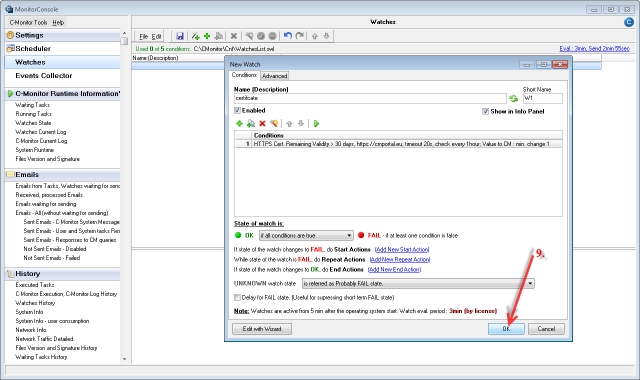Click Add New Repeat Action link

point(400,260)
